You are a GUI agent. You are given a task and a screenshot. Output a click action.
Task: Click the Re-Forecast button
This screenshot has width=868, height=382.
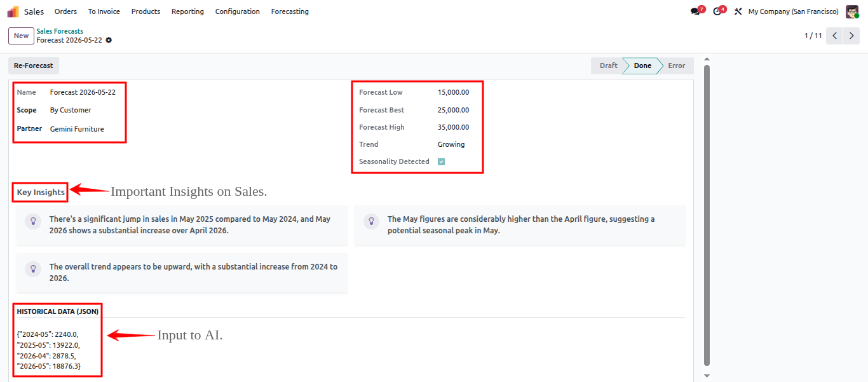tap(34, 65)
